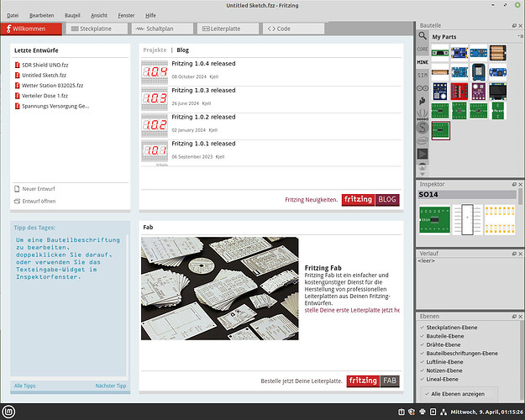
Task: Select the single battery cell part
Action: point(440,72)
